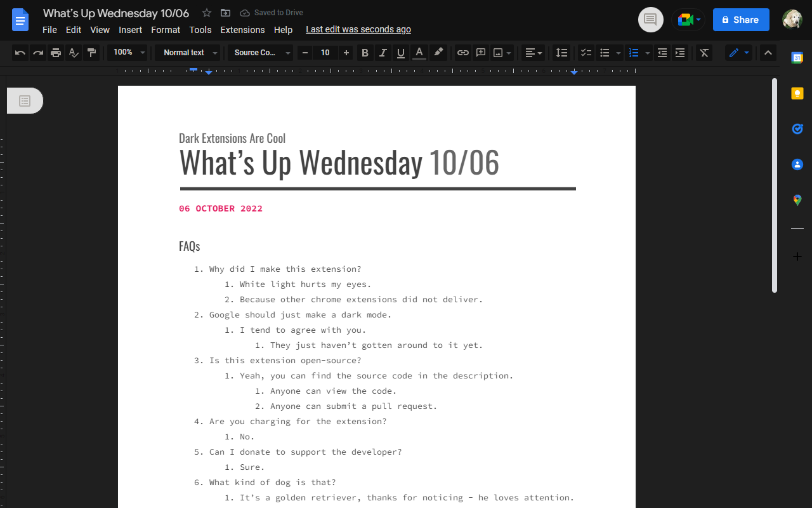Screen dimensions: 812x508
Task: Open the Normal text styles dropdown
Action: [188, 53]
